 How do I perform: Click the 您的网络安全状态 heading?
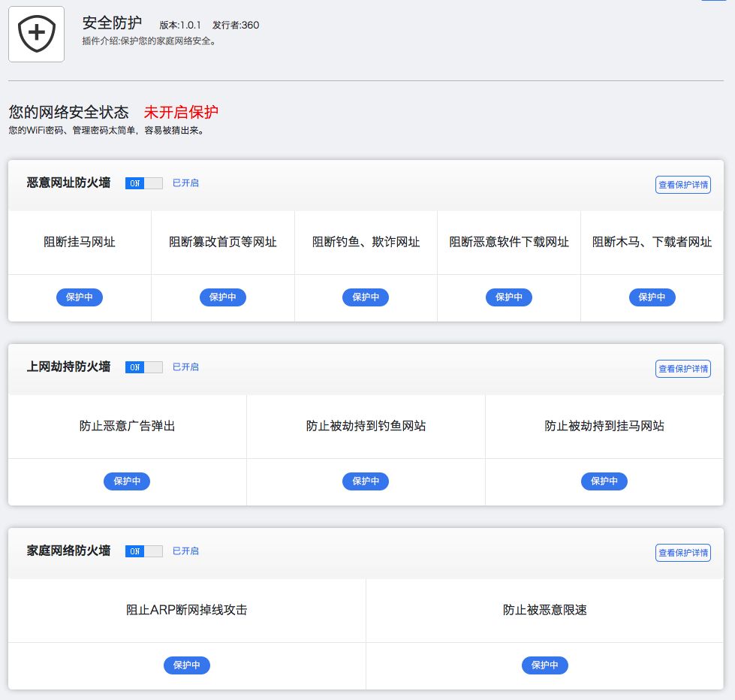click(68, 112)
